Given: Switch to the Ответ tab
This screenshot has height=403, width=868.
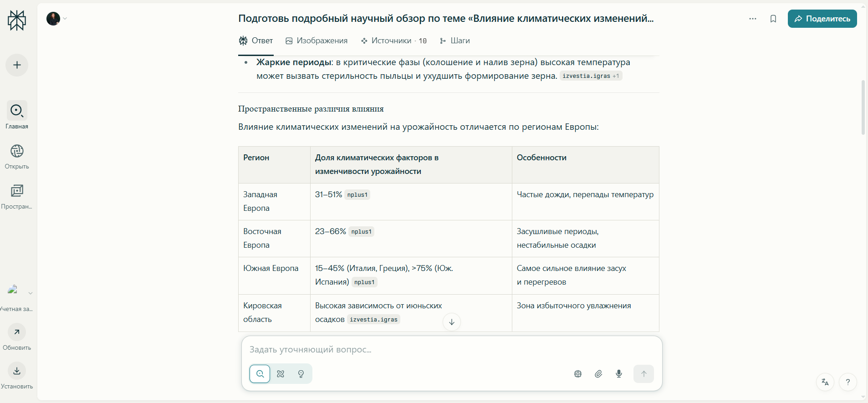Looking at the screenshot, I should 256,41.
